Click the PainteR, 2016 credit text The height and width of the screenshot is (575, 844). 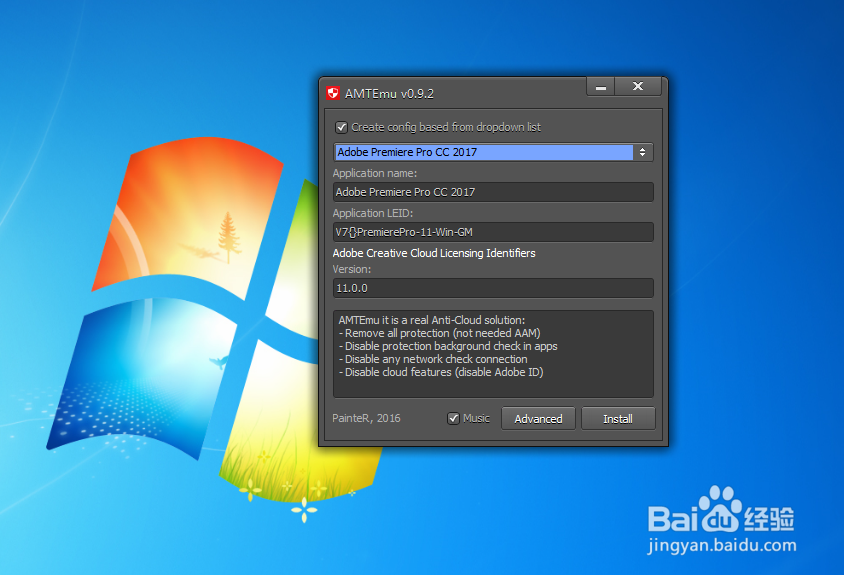pos(366,418)
